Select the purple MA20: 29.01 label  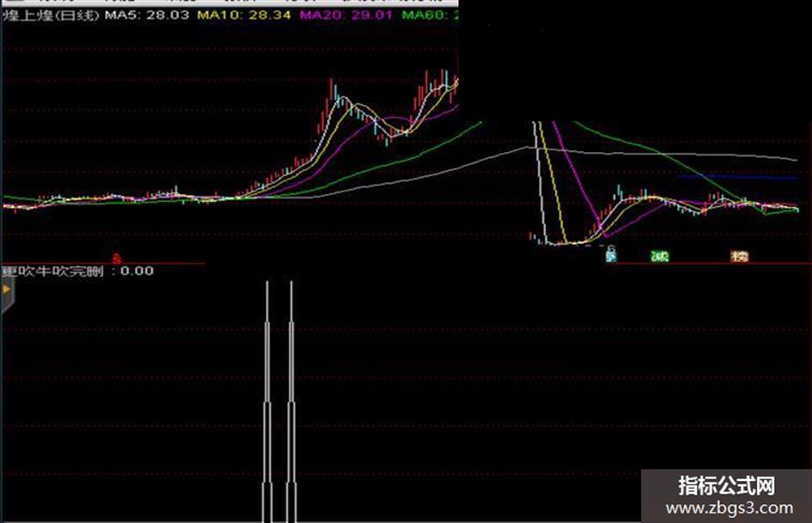click(x=346, y=15)
